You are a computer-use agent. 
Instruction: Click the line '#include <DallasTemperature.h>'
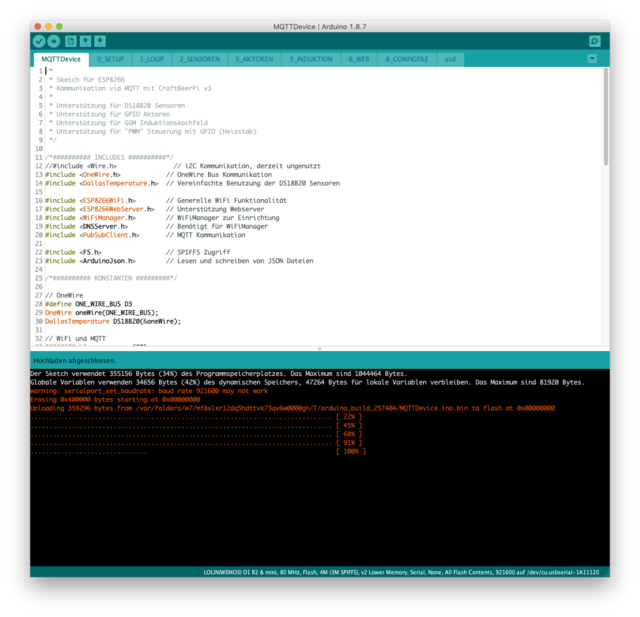pos(102,183)
